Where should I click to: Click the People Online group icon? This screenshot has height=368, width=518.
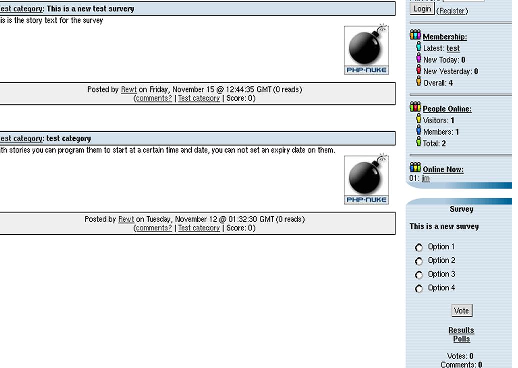(x=415, y=107)
